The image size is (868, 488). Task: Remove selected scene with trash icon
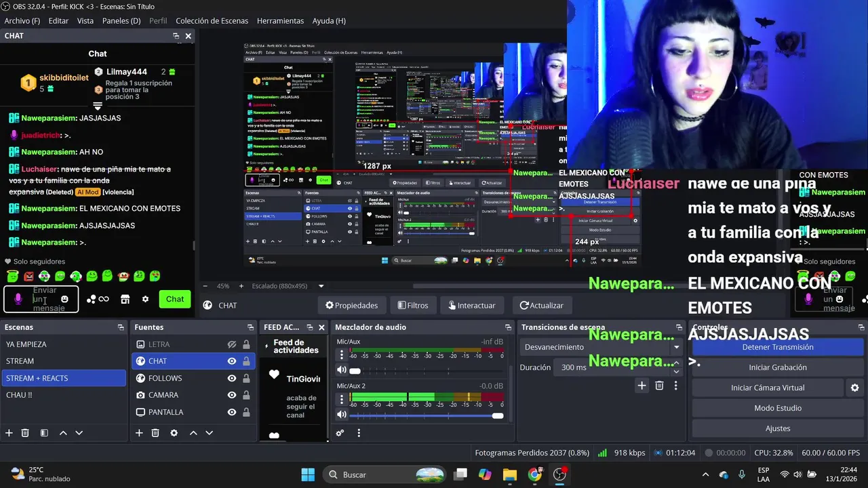tap(25, 433)
